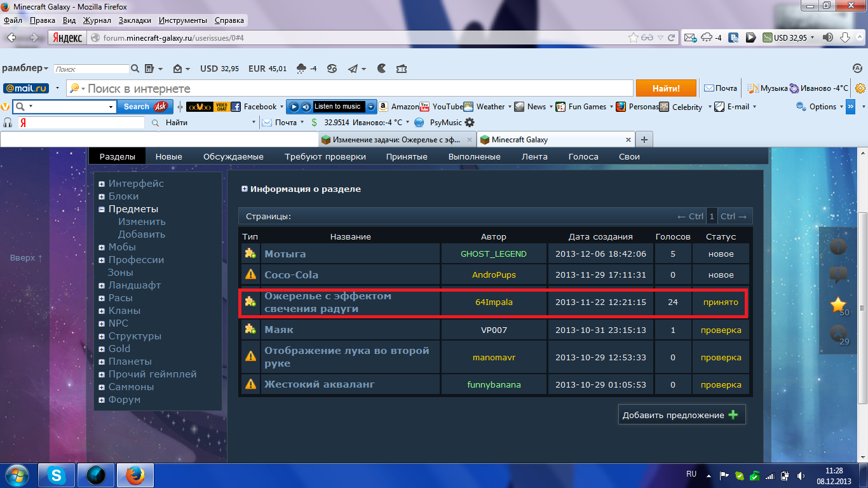The width and height of the screenshot is (868, 488).
Task: Click the headphones icon in Yandex toolbar
Action: coord(8,122)
